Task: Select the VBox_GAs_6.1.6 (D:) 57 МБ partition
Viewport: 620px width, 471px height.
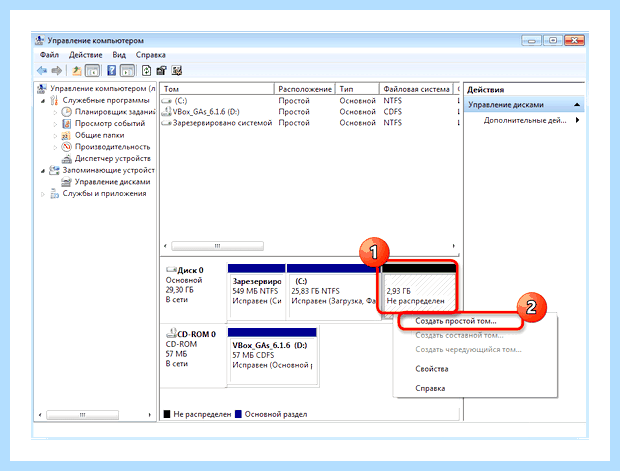Action: tap(272, 356)
